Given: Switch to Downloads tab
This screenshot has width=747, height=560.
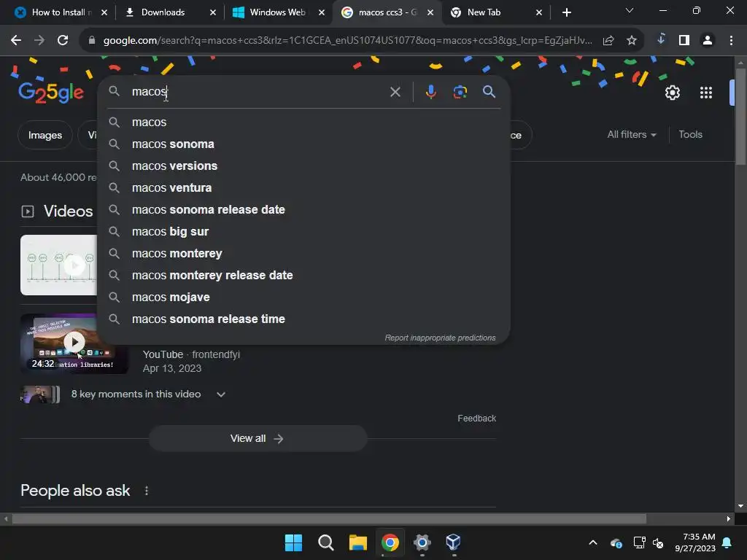Looking at the screenshot, I should [x=163, y=12].
